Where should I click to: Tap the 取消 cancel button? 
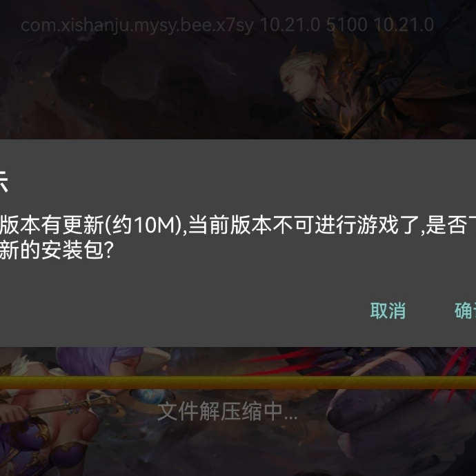click(388, 310)
